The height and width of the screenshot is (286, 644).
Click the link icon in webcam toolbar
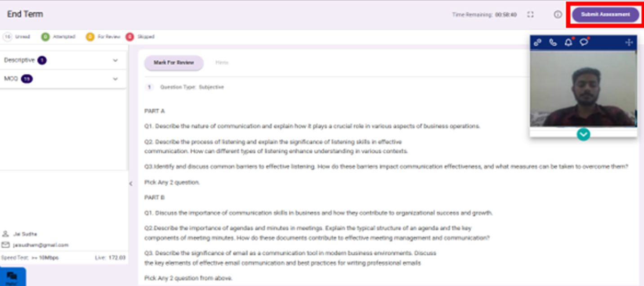pyautogui.click(x=537, y=42)
